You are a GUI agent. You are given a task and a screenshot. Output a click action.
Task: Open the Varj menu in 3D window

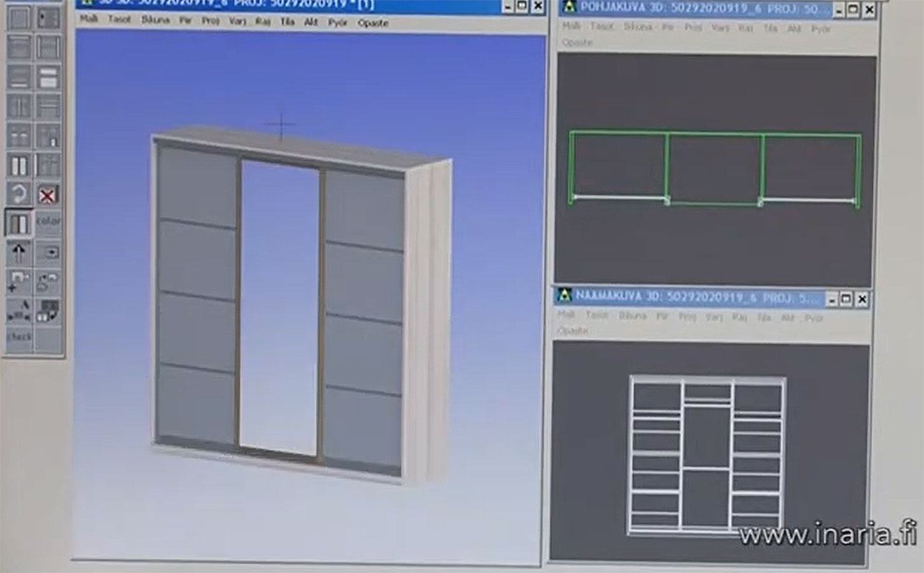pyautogui.click(x=237, y=22)
